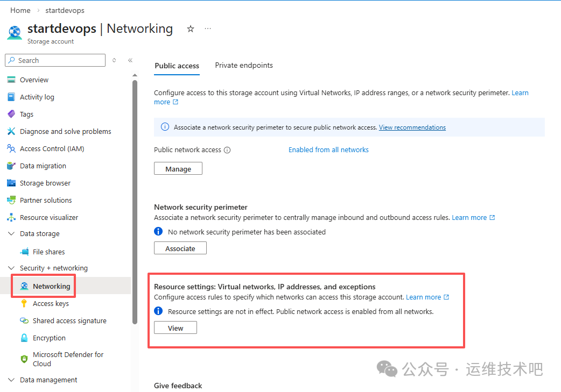The height and width of the screenshot is (392, 561).
Task: Select the Public access tab
Action: pyautogui.click(x=177, y=66)
